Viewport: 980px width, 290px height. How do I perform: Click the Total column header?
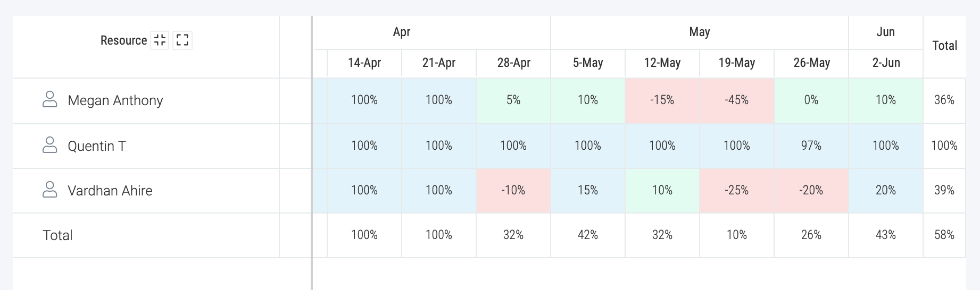(x=944, y=46)
